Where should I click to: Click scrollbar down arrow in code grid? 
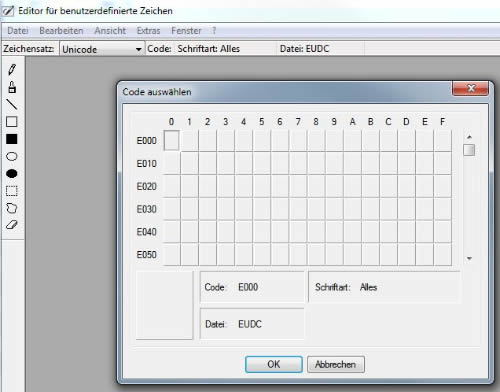pos(469,258)
